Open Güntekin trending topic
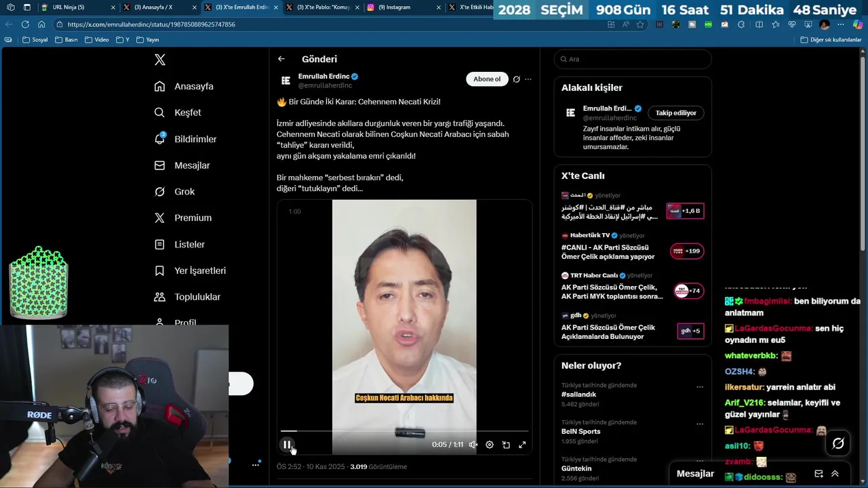 coord(576,468)
